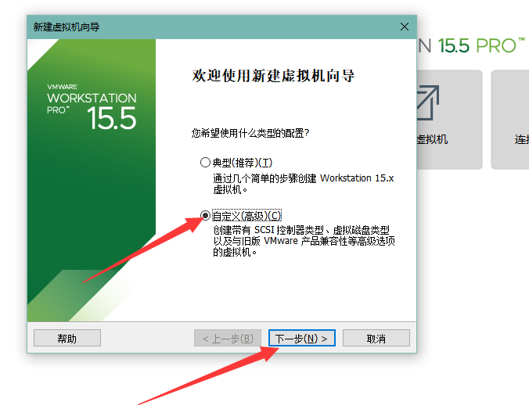529x420 pixels.
Task: Click the 新建虚拟机向导 title bar text
Action: pyautogui.click(x=67, y=27)
